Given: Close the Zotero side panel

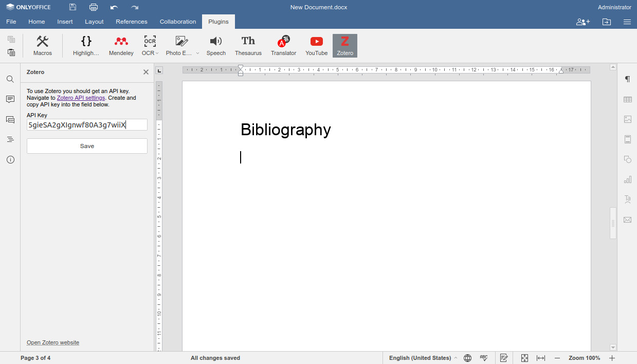Looking at the screenshot, I should click(x=146, y=72).
